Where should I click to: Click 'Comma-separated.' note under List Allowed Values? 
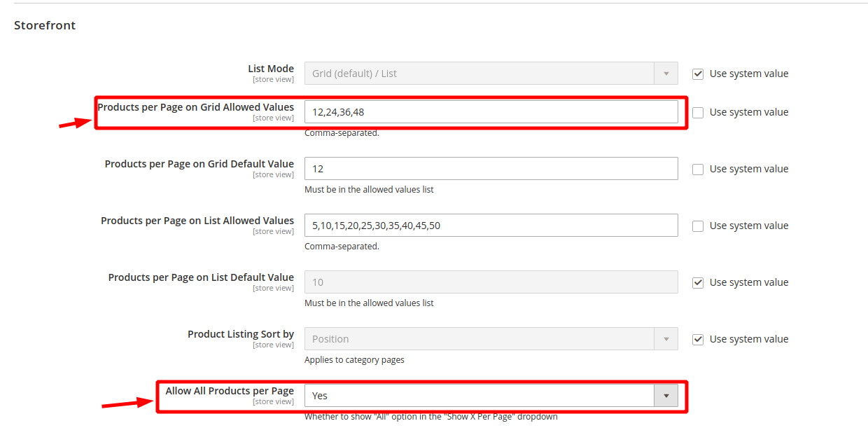coord(342,247)
